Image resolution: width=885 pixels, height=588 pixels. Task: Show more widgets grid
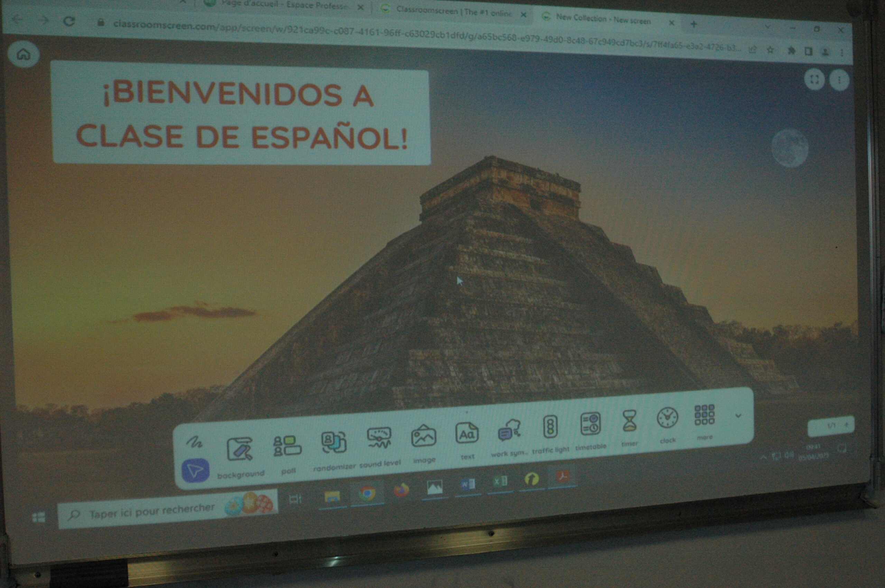pos(704,415)
